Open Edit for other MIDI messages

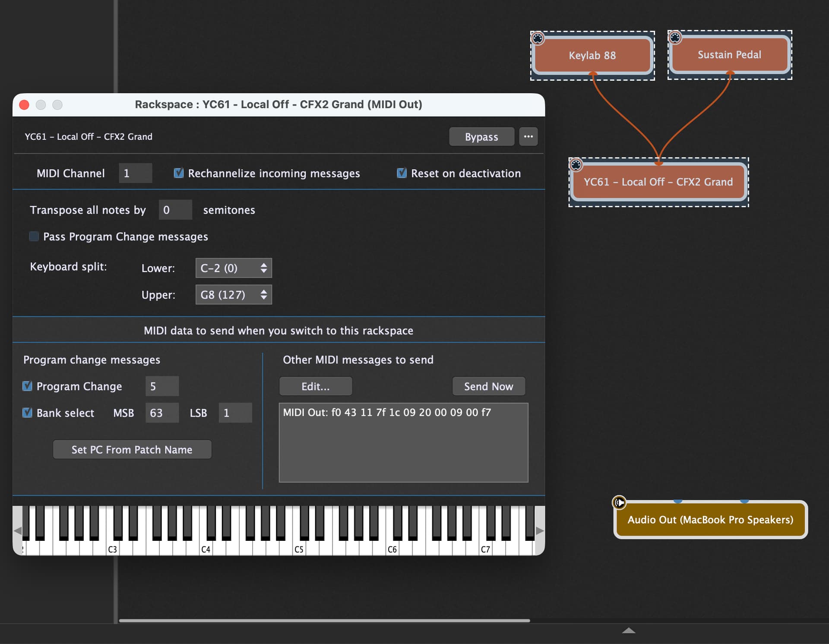(316, 386)
